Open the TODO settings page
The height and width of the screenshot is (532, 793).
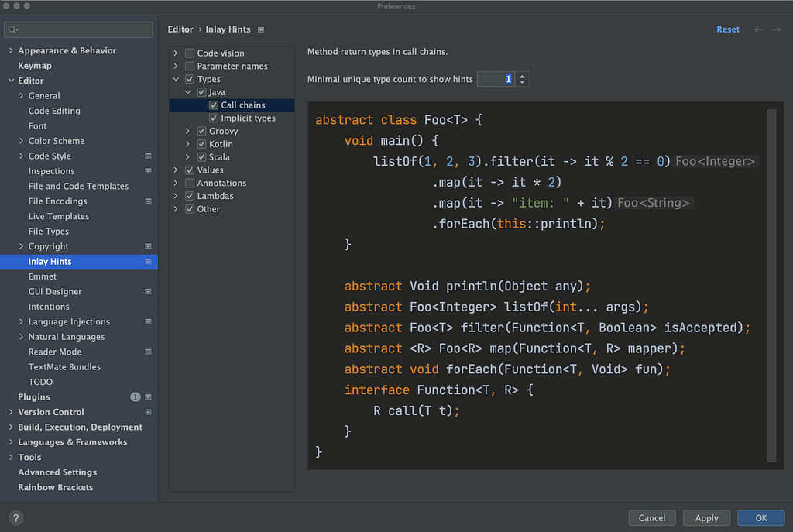tap(40, 382)
